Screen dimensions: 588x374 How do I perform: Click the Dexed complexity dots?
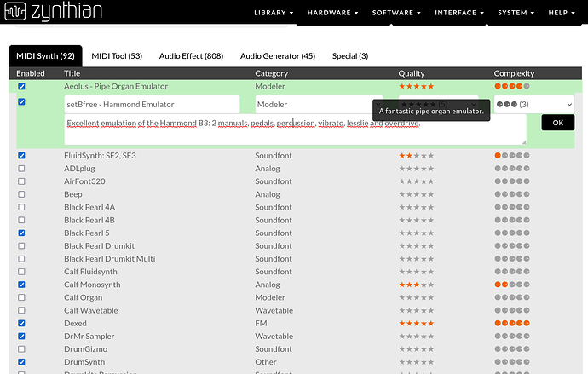click(x=512, y=323)
